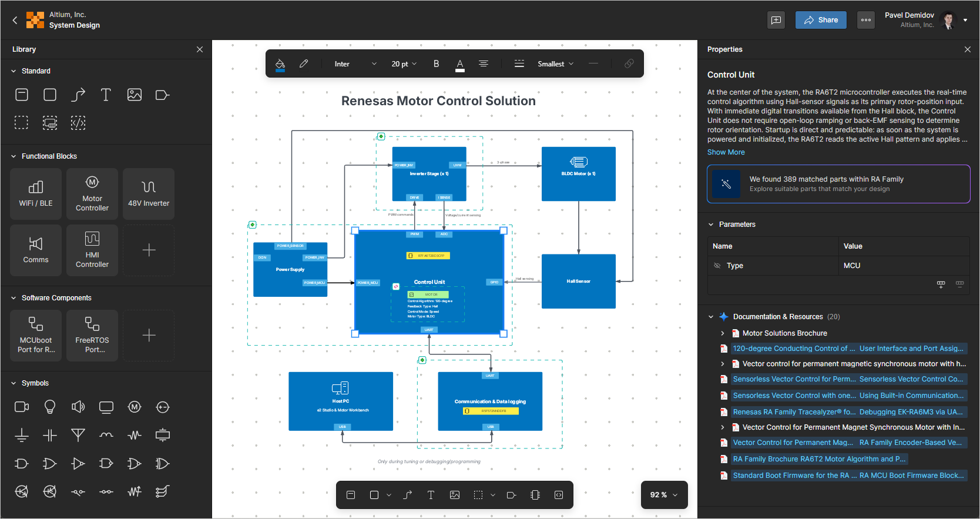Select the Hall Sensor block on canvas
980x519 pixels.
(579, 281)
